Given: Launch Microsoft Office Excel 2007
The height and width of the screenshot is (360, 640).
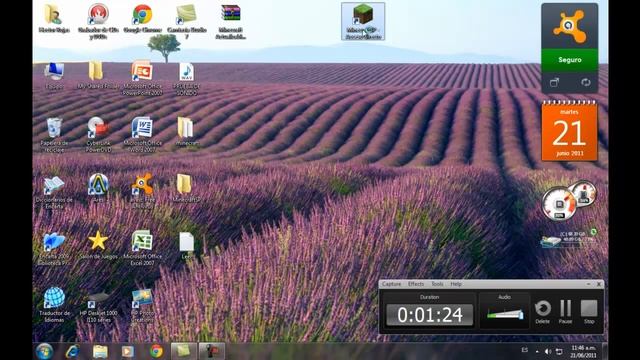Looking at the screenshot, I should [142, 248].
